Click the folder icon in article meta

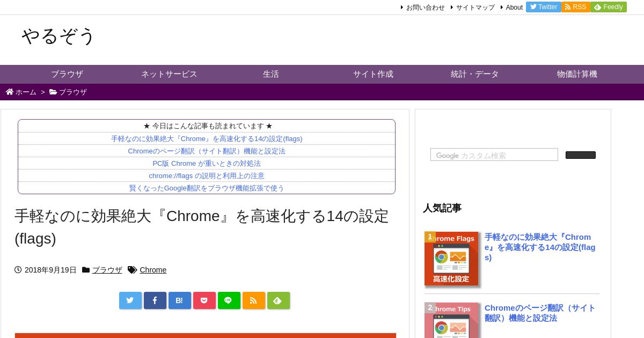point(86,270)
